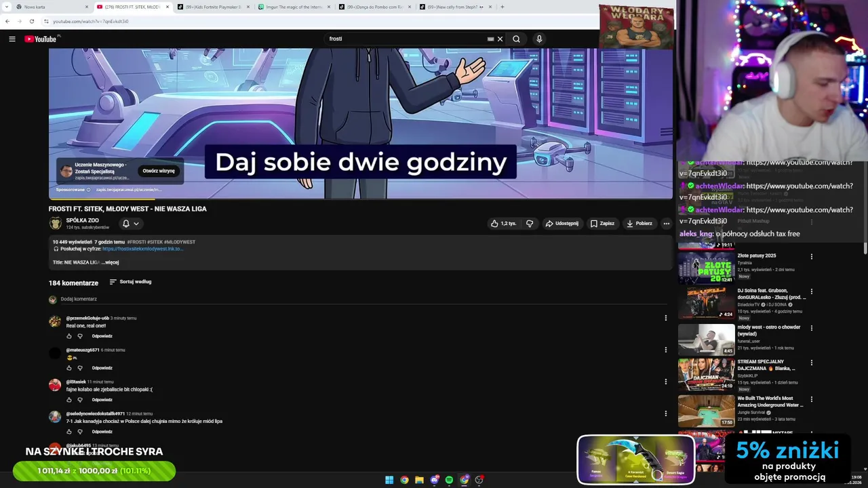Open notification bell dropdown for SPÓŁKA ZOO
This screenshot has width=868, height=488.
(130, 224)
